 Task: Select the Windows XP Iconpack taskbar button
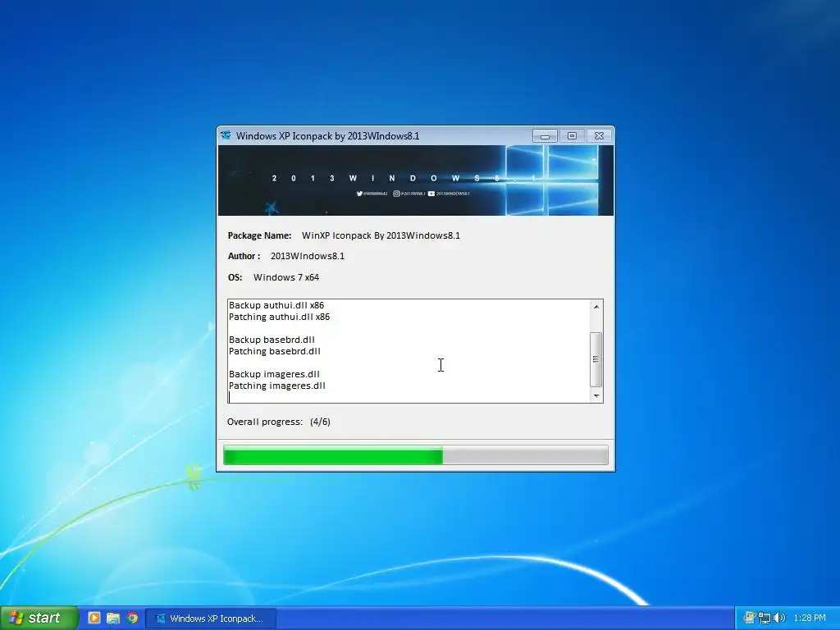pos(211,619)
